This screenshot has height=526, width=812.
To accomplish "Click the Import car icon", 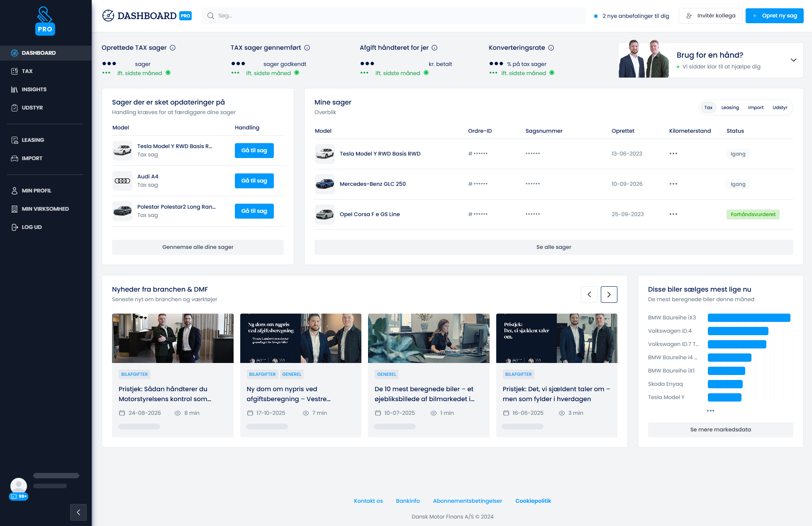I will [15, 158].
